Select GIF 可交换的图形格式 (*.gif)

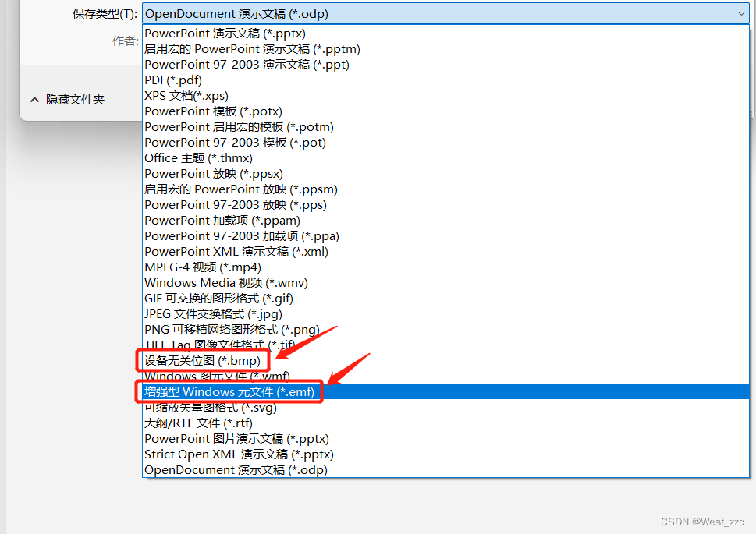[445, 299]
